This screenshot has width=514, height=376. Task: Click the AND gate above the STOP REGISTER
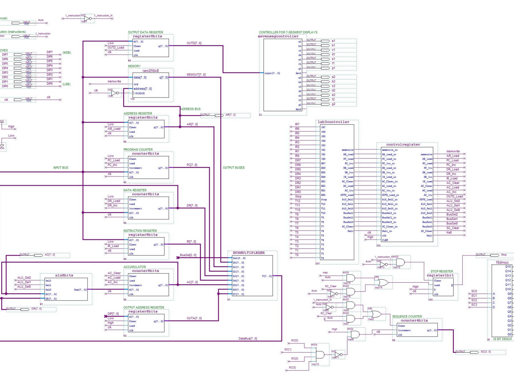point(400,262)
